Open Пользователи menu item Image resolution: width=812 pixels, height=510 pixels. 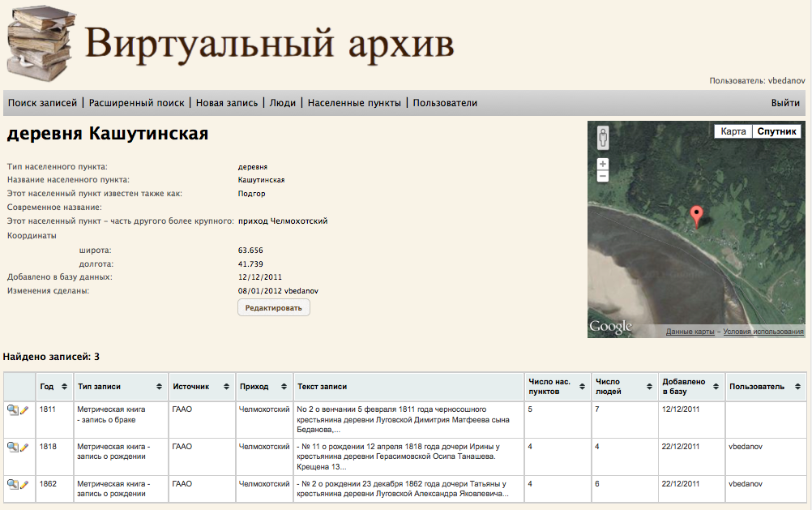445,103
